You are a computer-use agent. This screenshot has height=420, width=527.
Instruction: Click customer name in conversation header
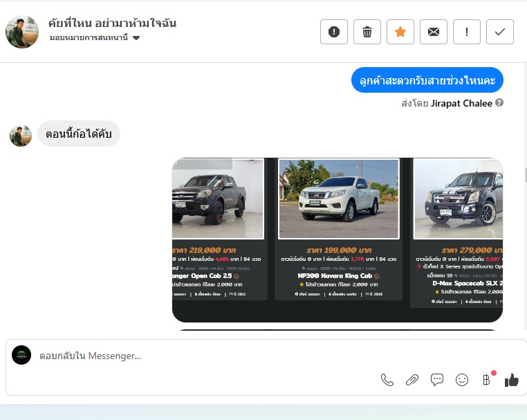pos(112,23)
